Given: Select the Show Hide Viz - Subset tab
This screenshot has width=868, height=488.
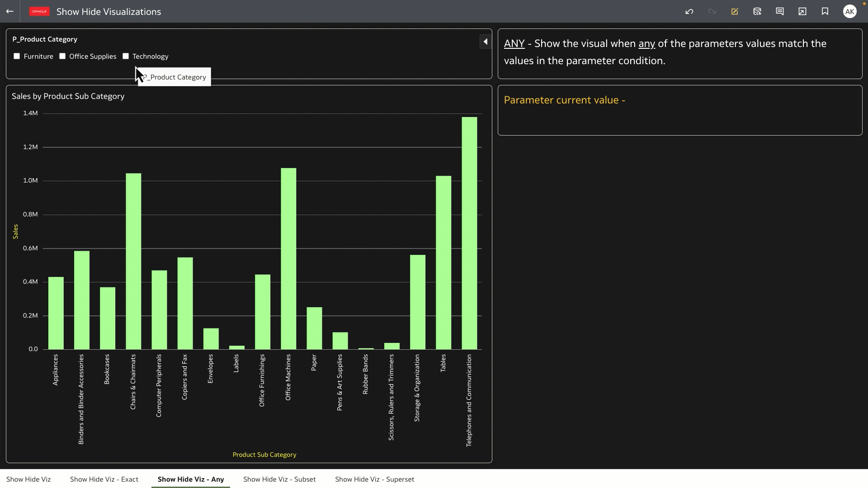Looking at the screenshot, I should 279,479.
